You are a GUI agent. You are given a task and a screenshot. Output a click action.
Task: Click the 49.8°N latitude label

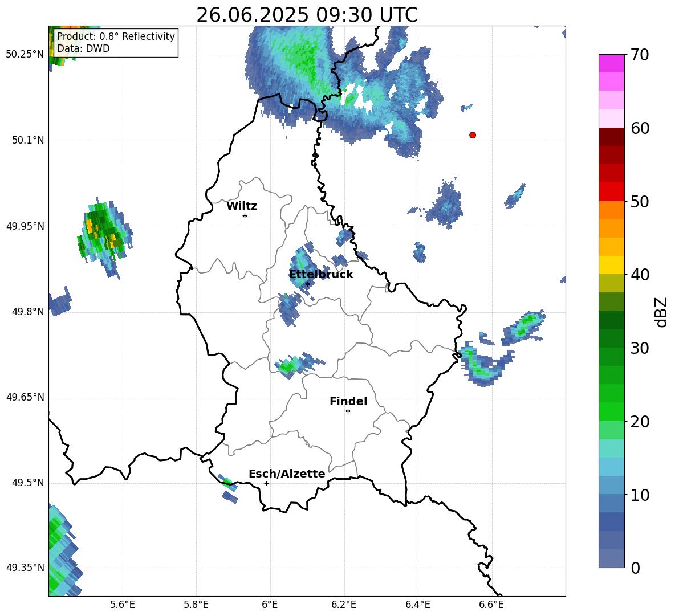[28, 312]
